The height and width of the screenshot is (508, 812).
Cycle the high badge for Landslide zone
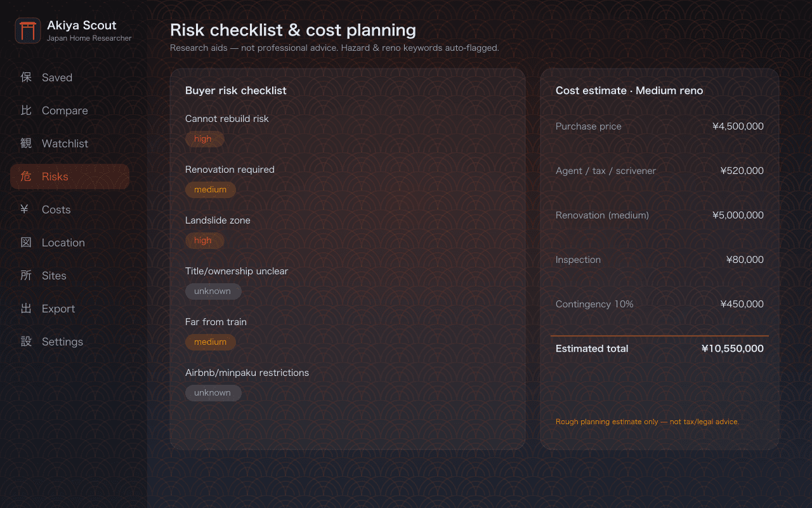[204, 241]
